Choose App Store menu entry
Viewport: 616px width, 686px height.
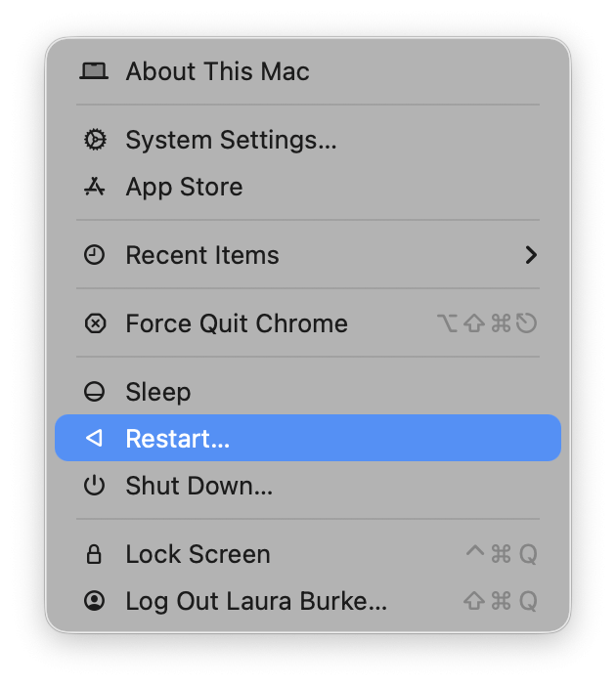184,187
